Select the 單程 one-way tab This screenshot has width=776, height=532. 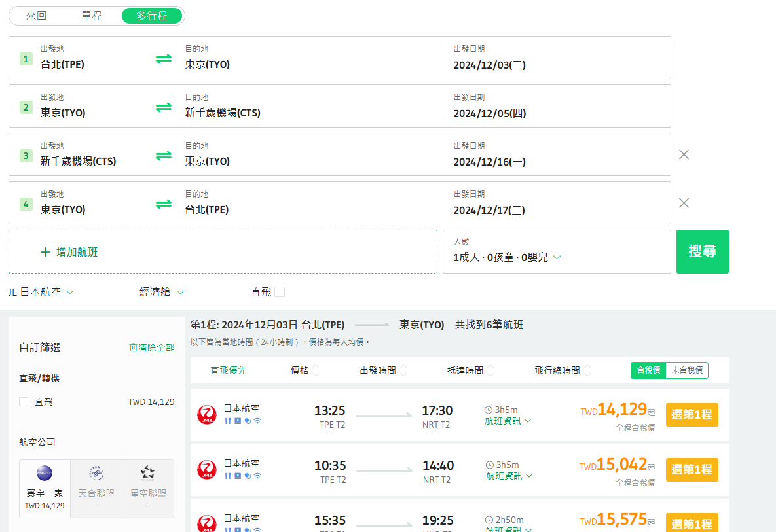tap(91, 16)
